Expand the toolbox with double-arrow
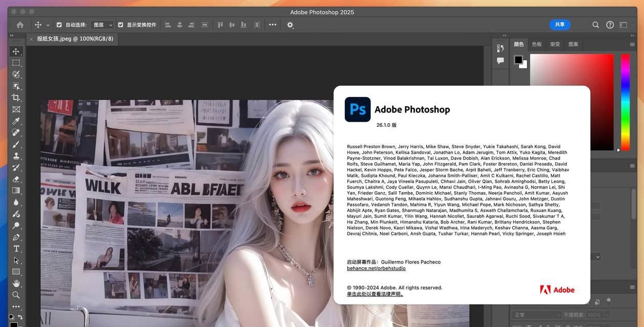 pyautogui.click(x=11, y=35)
